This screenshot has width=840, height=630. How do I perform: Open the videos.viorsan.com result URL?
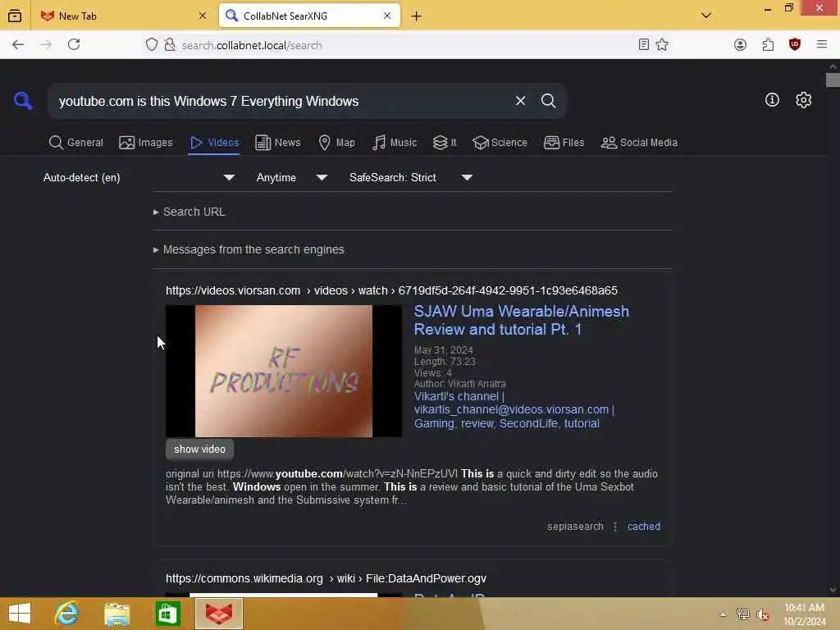[x=391, y=290]
